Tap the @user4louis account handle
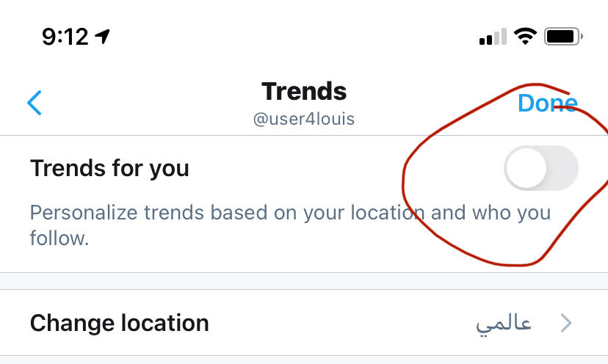 pos(304,119)
